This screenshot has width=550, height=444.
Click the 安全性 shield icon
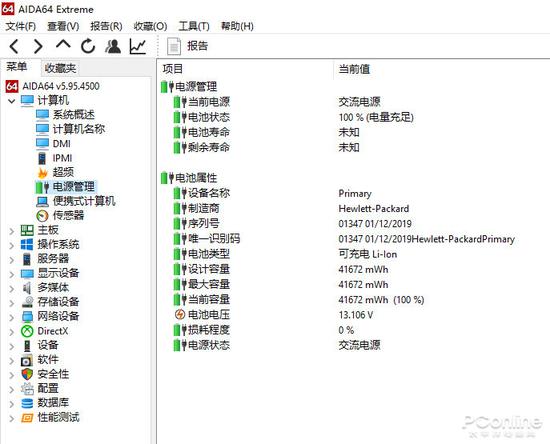(27, 375)
